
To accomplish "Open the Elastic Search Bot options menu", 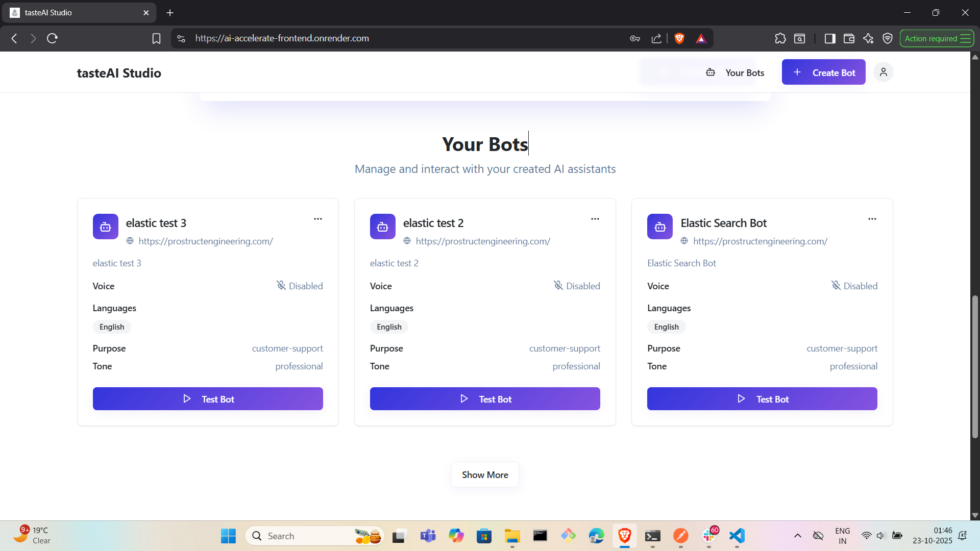I will click(x=872, y=219).
